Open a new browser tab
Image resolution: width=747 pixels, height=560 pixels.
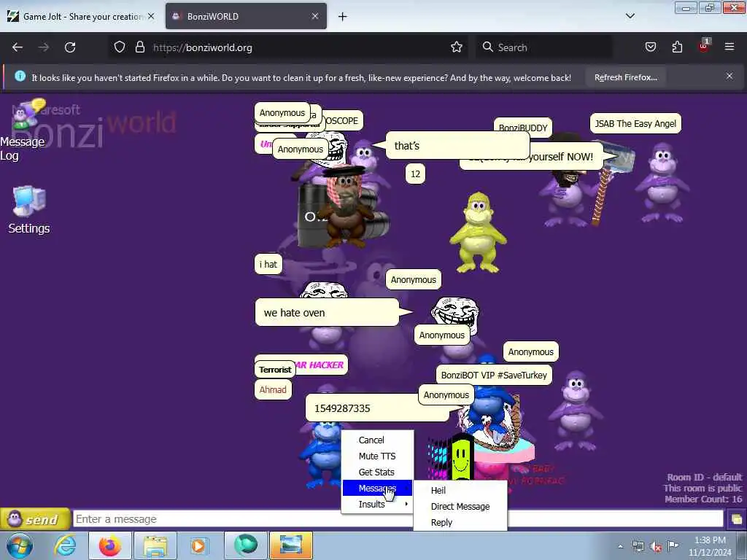coord(343,17)
